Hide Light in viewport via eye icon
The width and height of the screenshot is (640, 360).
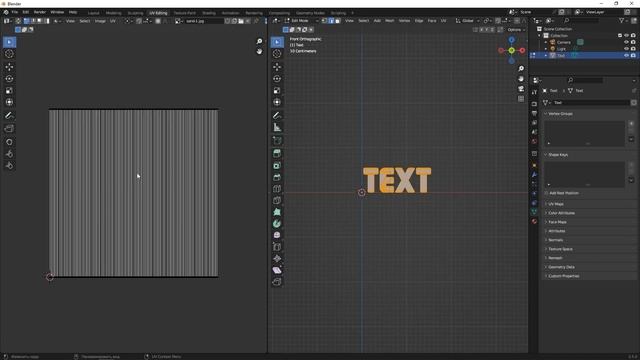(626, 49)
